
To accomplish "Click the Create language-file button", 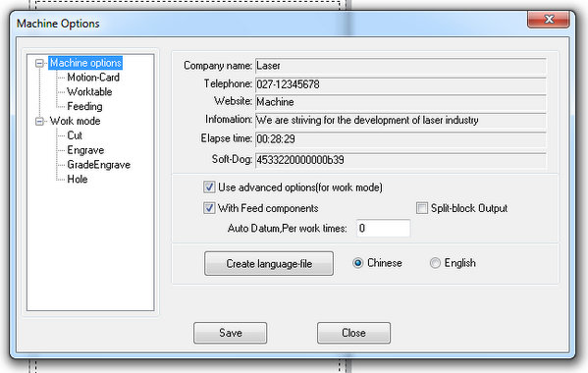I will pyautogui.click(x=269, y=263).
